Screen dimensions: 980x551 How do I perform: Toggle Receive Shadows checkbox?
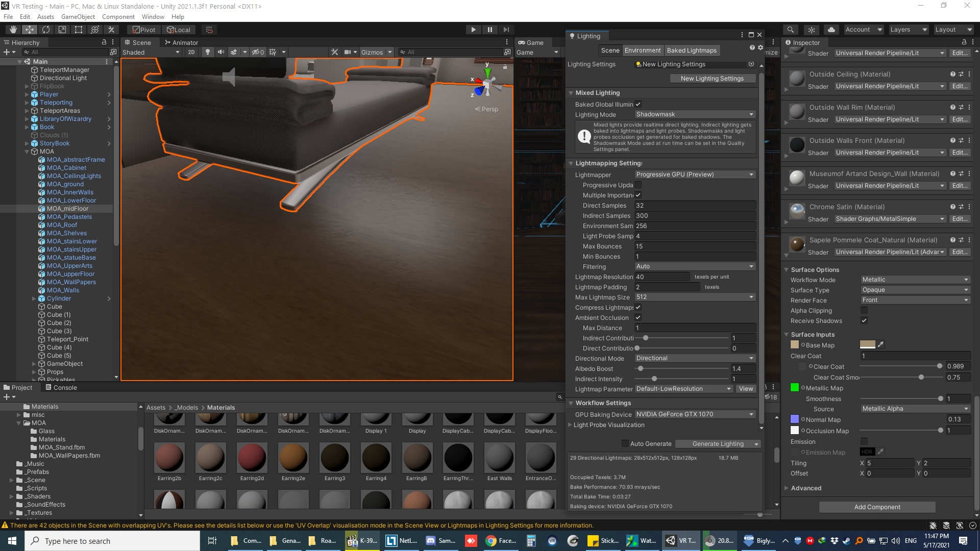(x=864, y=320)
